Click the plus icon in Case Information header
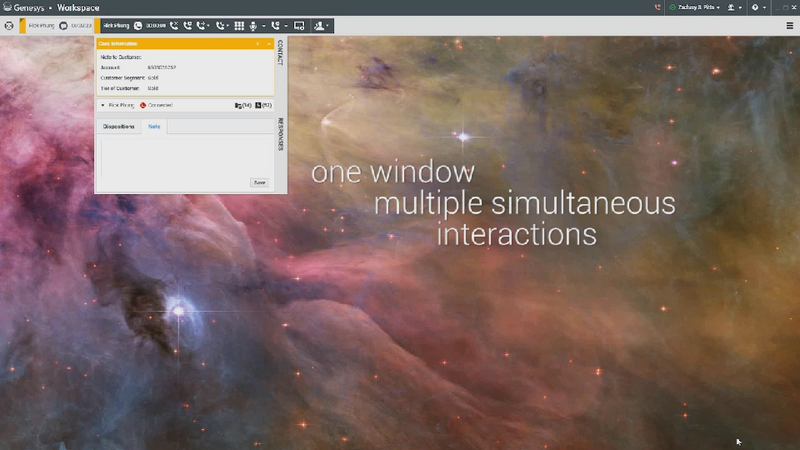This screenshot has height=450, width=800. click(257, 44)
